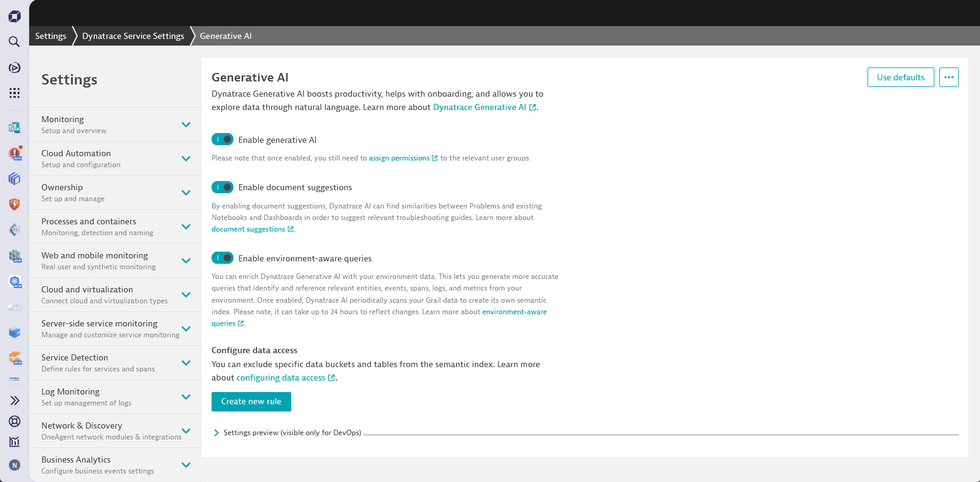
Task: Open Log Monitoring menu item
Action: 116,397
